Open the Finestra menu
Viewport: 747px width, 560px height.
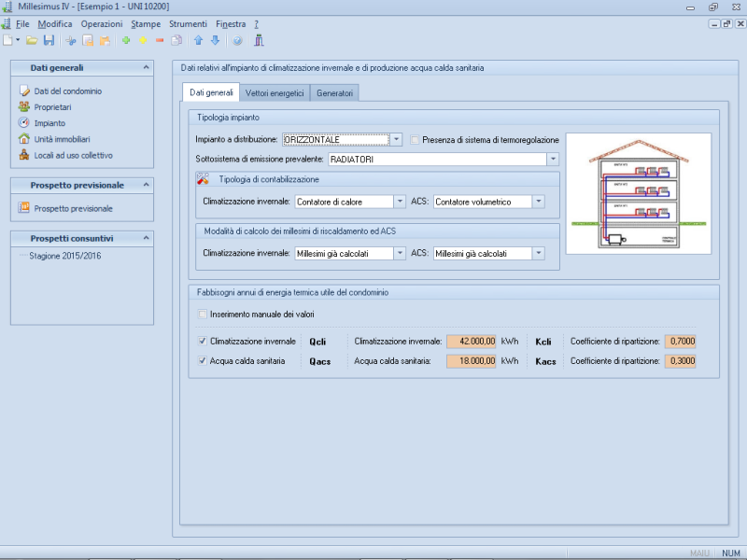click(x=231, y=24)
